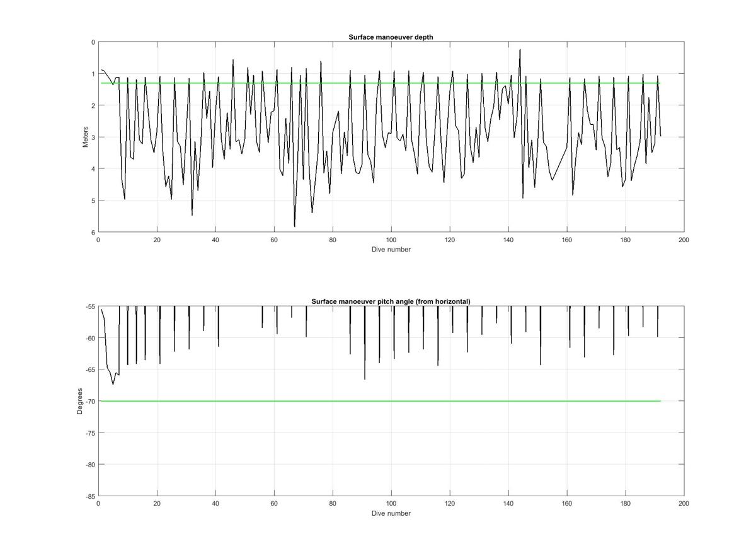
Task: Click the '200' x-tick of depth plot
Action: click(x=684, y=240)
